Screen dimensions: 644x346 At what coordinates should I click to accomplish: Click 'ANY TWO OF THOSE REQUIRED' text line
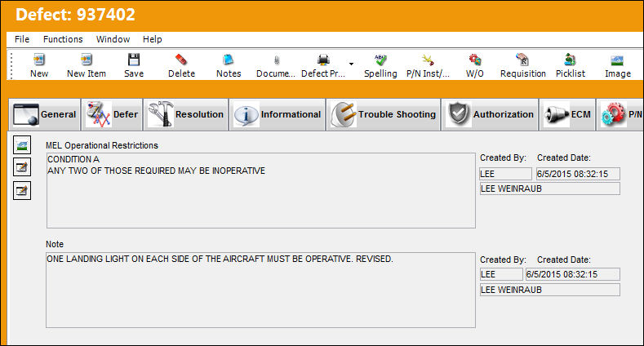(157, 171)
